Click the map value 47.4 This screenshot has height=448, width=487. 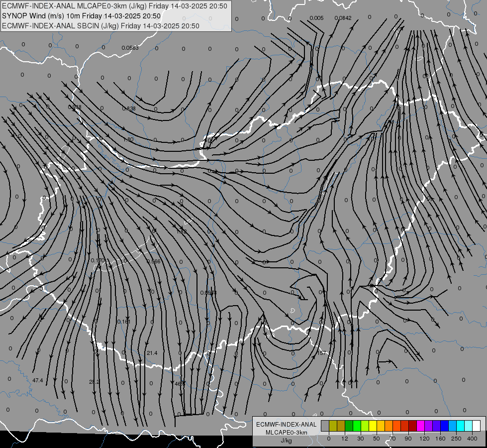(38, 380)
